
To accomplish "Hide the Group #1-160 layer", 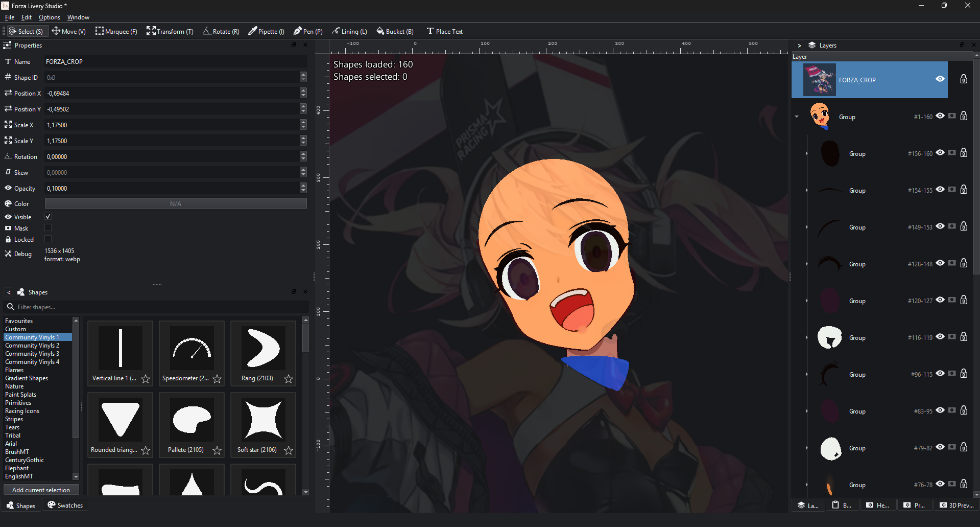I will tap(940, 116).
